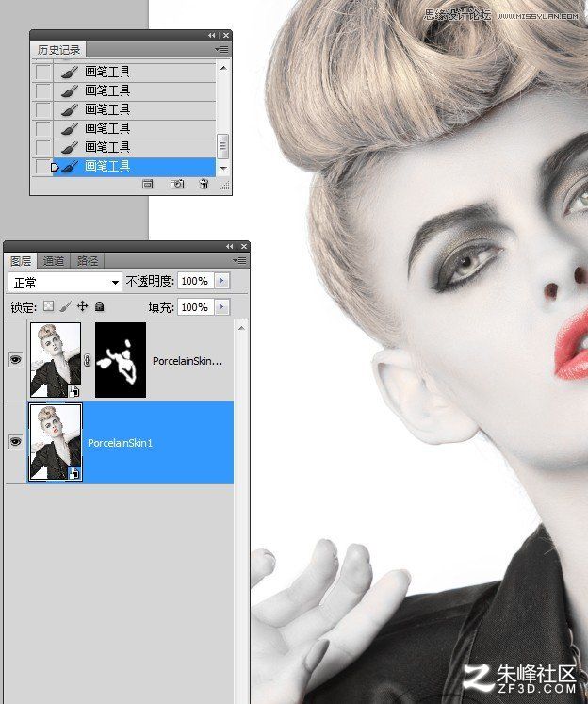Switch to the 路径 tab

87,261
